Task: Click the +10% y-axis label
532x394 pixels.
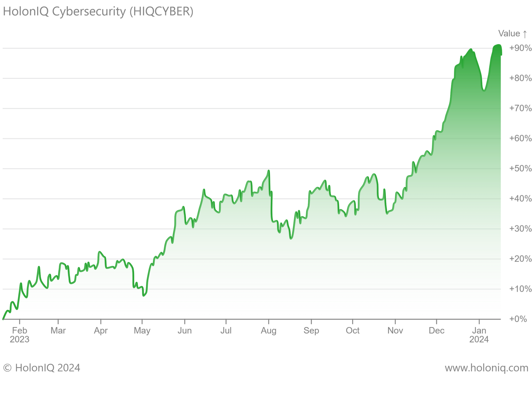Action: [x=520, y=289]
